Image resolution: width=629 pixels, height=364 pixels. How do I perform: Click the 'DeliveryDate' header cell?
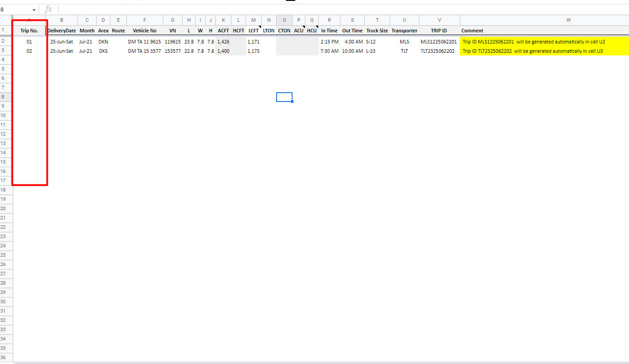click(62, 31)
